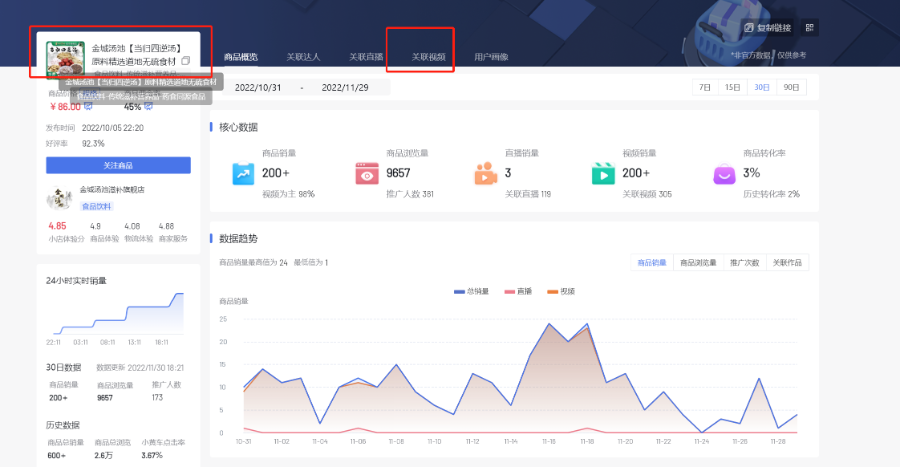Select the 15日 time range

732,87
